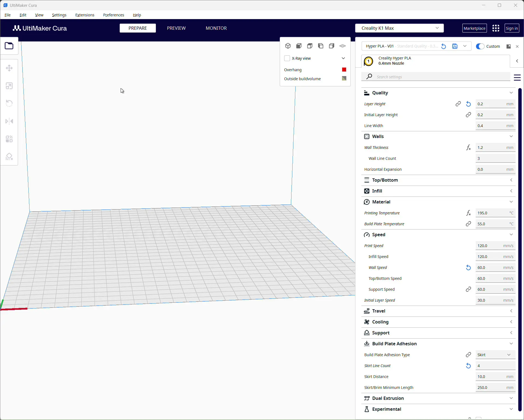This screenshot has height=420, width=524.
Task: Switch to the 3D camera view
Action: (x=288, y=46)
